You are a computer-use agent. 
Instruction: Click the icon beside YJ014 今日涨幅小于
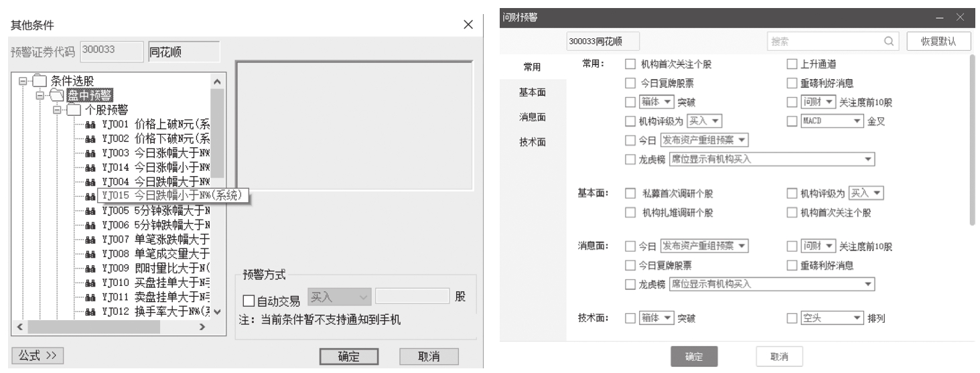tap(90, 167)
